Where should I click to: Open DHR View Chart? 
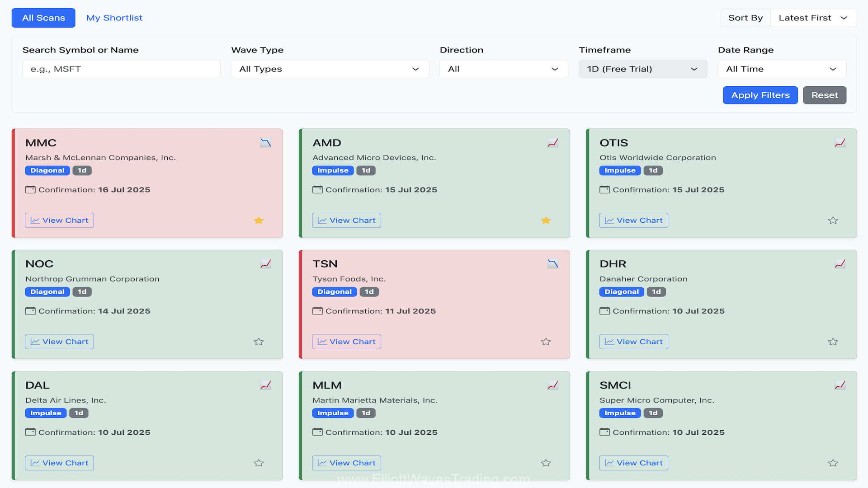click(633, 342)
